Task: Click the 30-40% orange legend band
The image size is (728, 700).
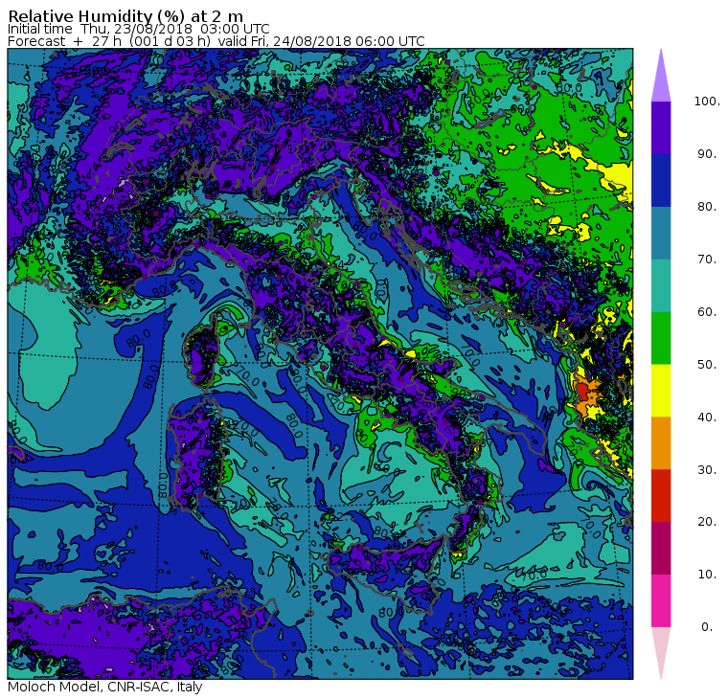Action: (x=661, y=443)
